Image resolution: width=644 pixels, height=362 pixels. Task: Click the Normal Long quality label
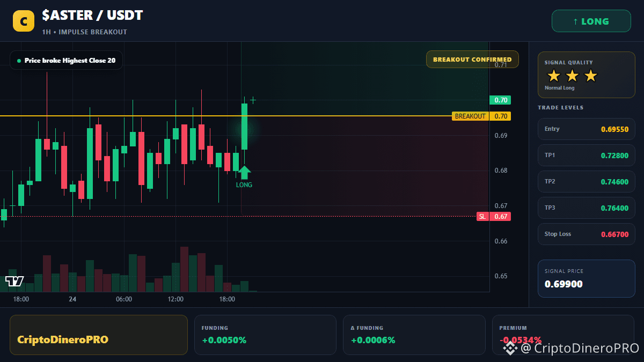[x=559, y=88]
